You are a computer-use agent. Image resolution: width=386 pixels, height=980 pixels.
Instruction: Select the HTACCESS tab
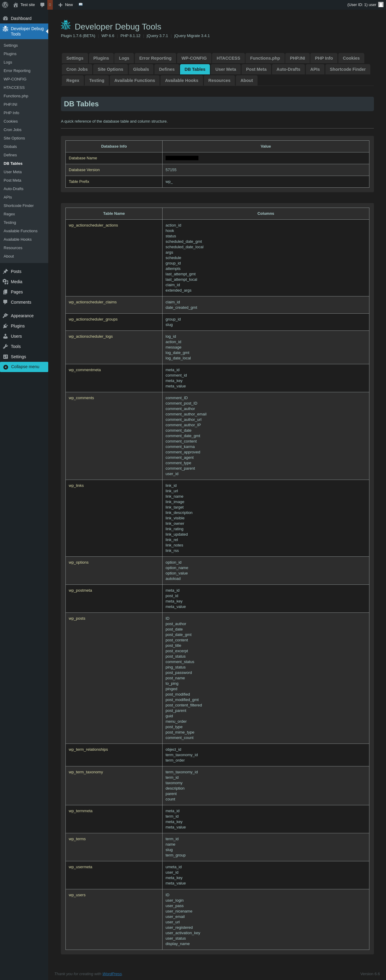pos(228,58)
